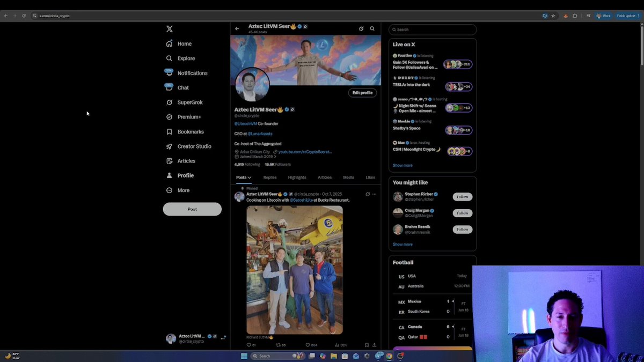Open the Mexico vs South Korea match
This screenshot has height=362, width=644.
(433, 306)
